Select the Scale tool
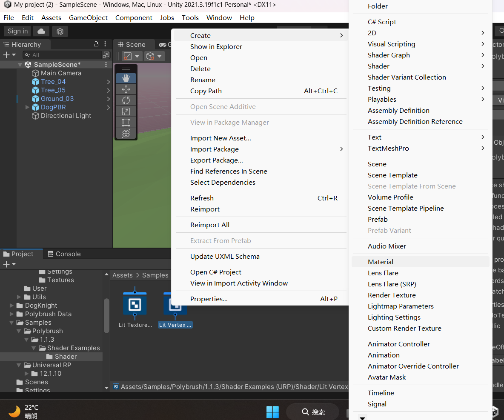 point(126,111)
